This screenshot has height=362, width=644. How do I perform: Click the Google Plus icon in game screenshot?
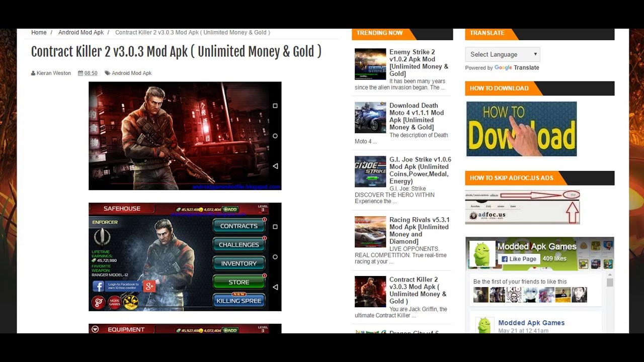tap(149, 286)
